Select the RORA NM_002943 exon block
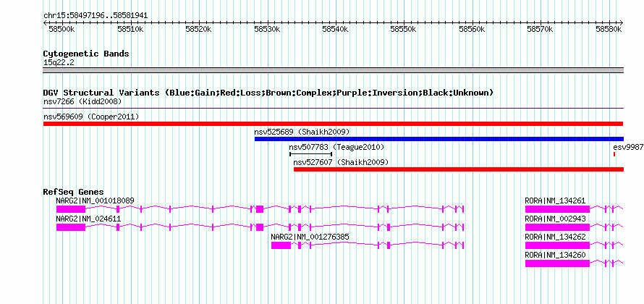The width and height of the screenshot is (644, 304). click(x=557, y=227)
